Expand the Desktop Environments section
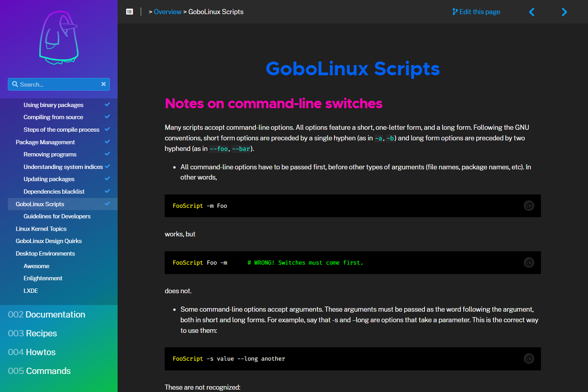 coord(45,253)
